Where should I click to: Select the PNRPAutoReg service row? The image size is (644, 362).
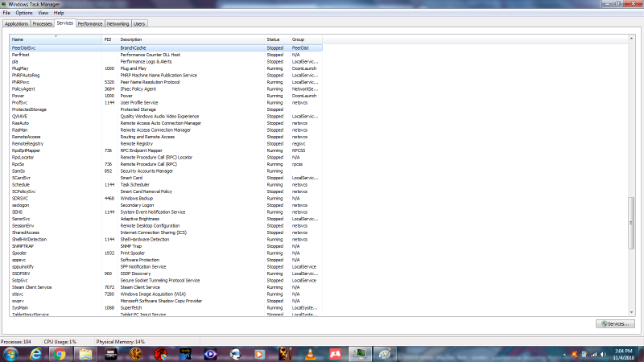pos(166,75)
